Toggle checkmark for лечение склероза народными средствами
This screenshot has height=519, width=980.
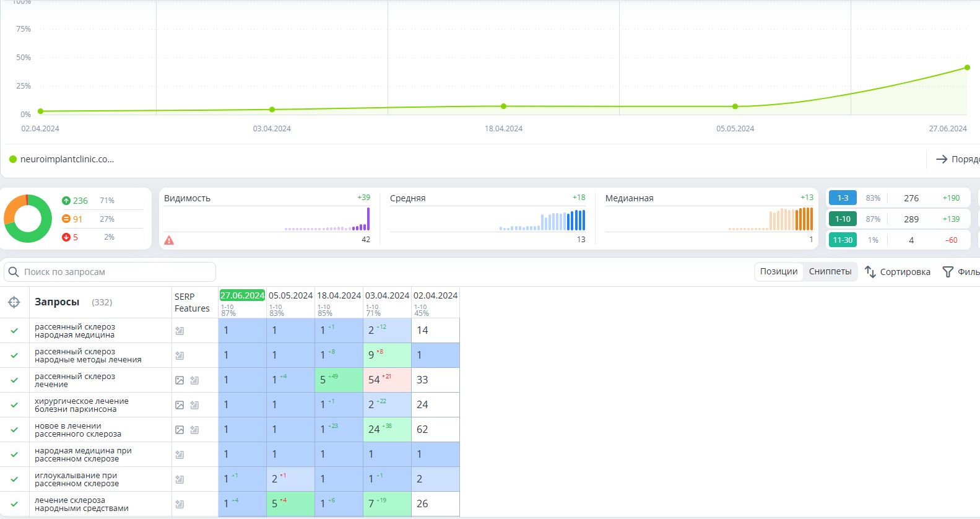[x=14, y=504]
